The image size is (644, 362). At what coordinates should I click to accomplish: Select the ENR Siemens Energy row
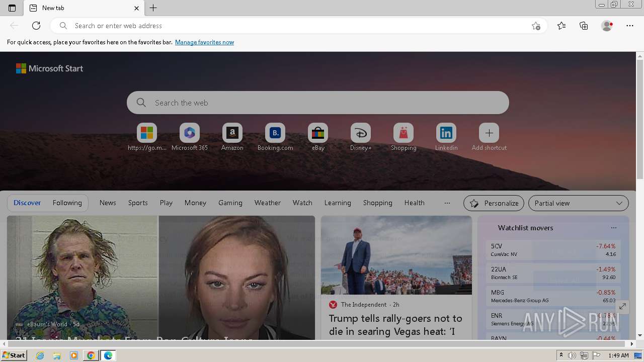pos(553,319)
